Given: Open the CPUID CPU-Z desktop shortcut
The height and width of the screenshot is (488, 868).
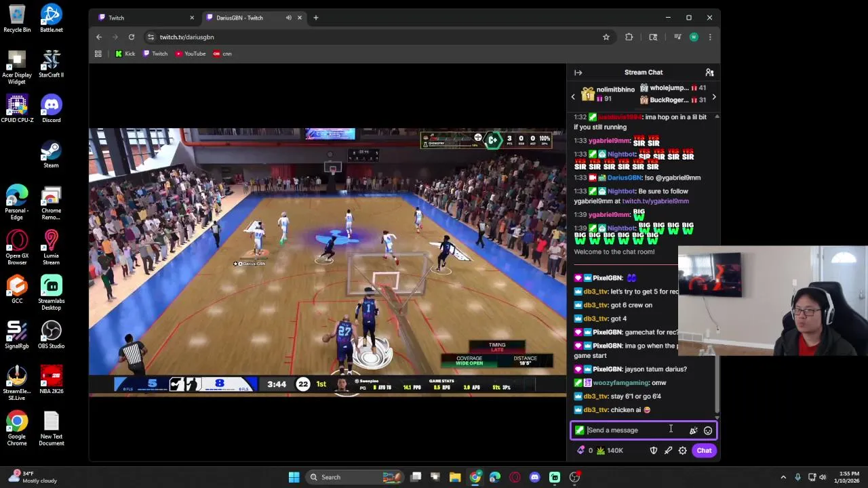Looking at the screenshot, I should pos(17,108).
